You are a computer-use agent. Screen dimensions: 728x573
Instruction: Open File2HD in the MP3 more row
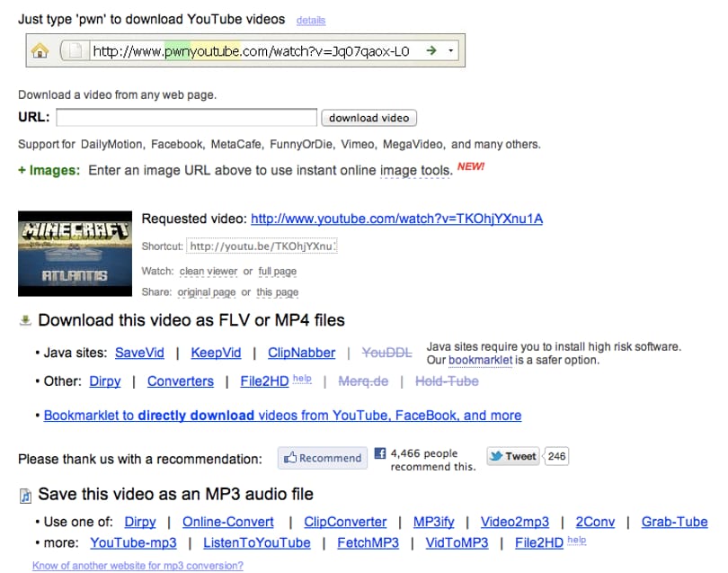[539, 542]
